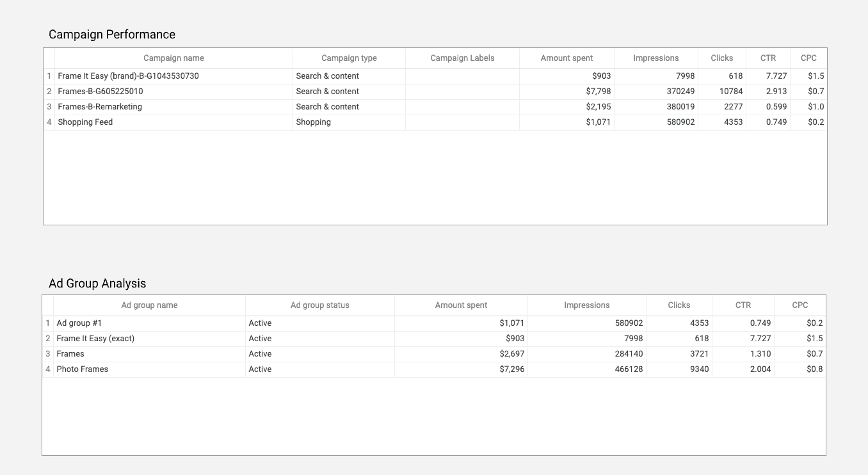868x475 pixels.
Task: Click clicks '4353' in Ad group #1 row
Action: pyautogui.click(x=700, y=323)
